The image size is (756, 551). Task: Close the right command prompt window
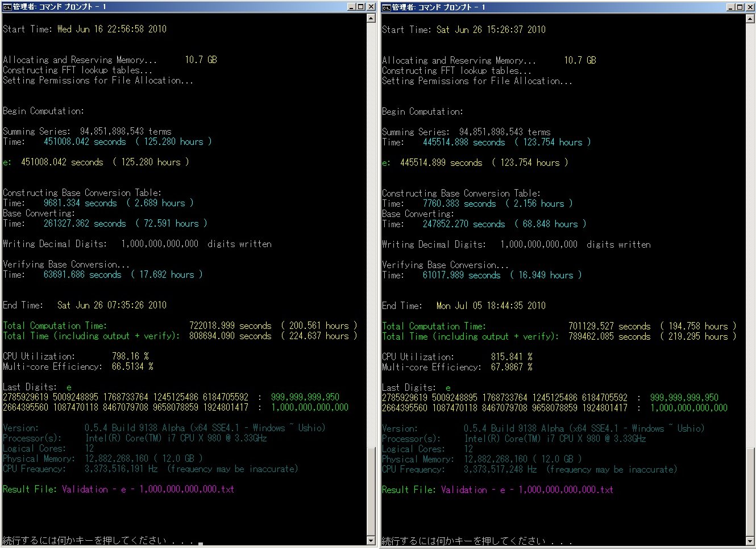750,7
